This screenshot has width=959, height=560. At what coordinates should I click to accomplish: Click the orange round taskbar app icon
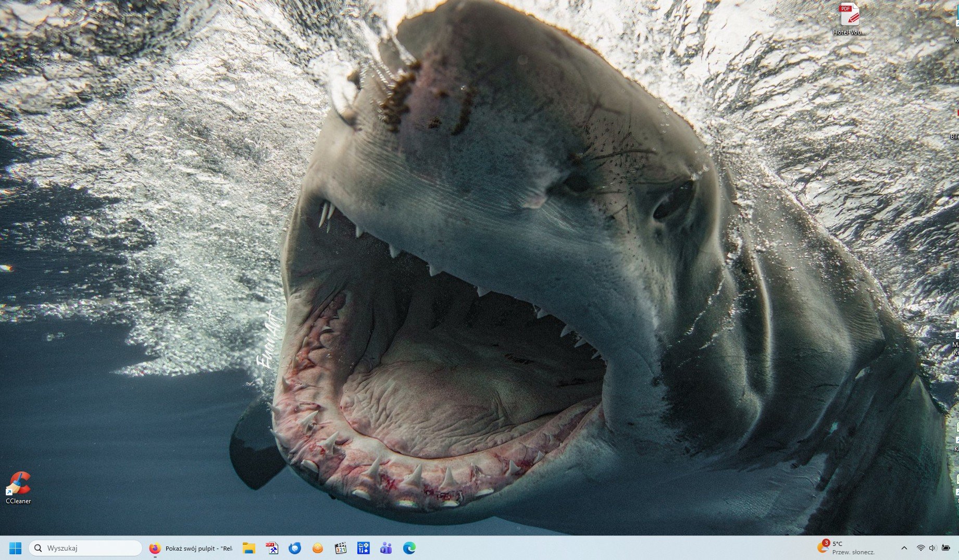pyautogui.click(x=318, y=548)
